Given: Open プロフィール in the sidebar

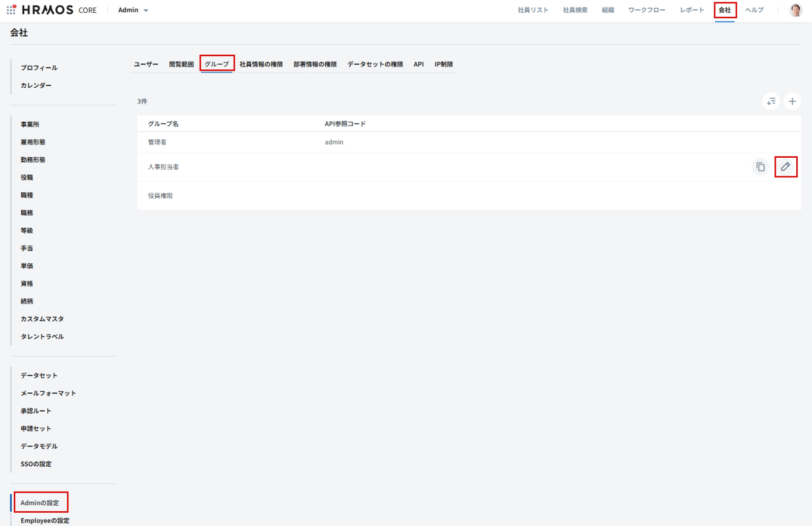Looking at the screenshot, I should [x=39, y=68].
